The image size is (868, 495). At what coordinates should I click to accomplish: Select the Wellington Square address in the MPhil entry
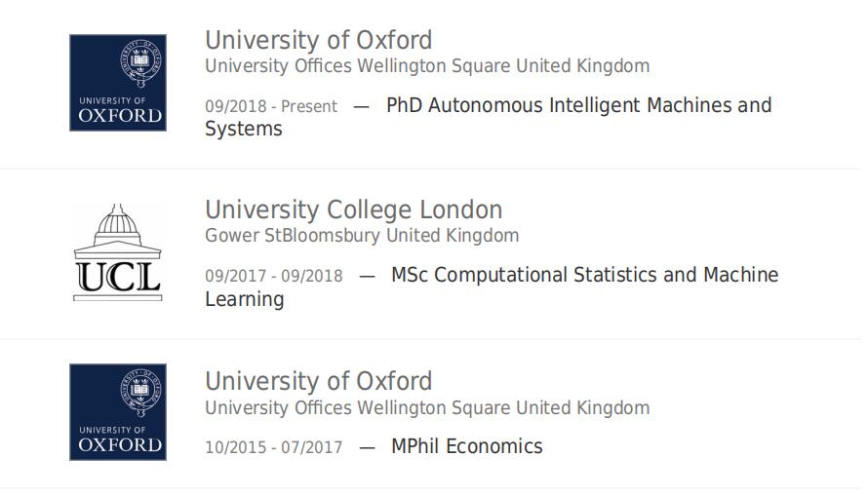[426, 407]
